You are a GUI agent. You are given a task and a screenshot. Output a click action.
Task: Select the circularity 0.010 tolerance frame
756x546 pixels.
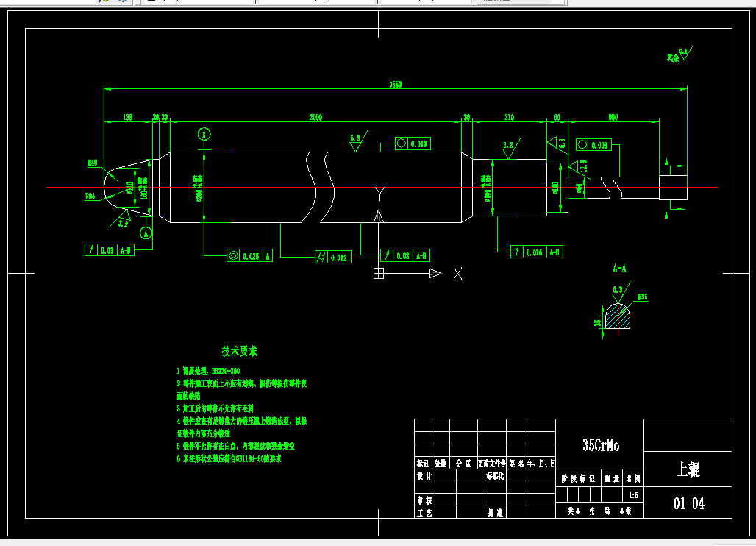coord(413,143)
